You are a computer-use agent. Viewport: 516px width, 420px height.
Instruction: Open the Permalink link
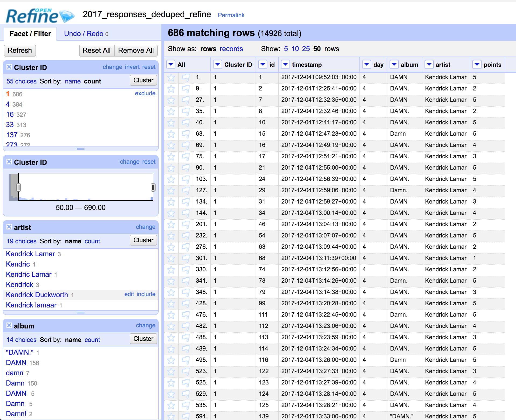pos(231,15)
